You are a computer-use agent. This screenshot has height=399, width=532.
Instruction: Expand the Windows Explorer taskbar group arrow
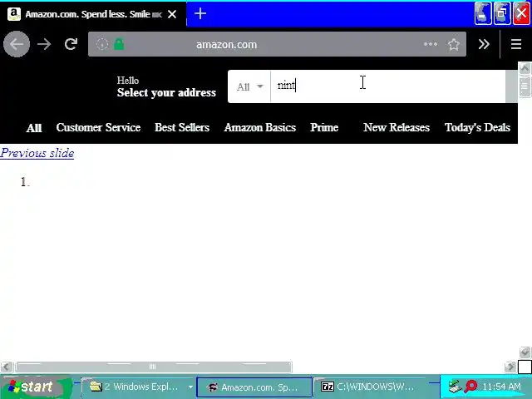point(190,387)
